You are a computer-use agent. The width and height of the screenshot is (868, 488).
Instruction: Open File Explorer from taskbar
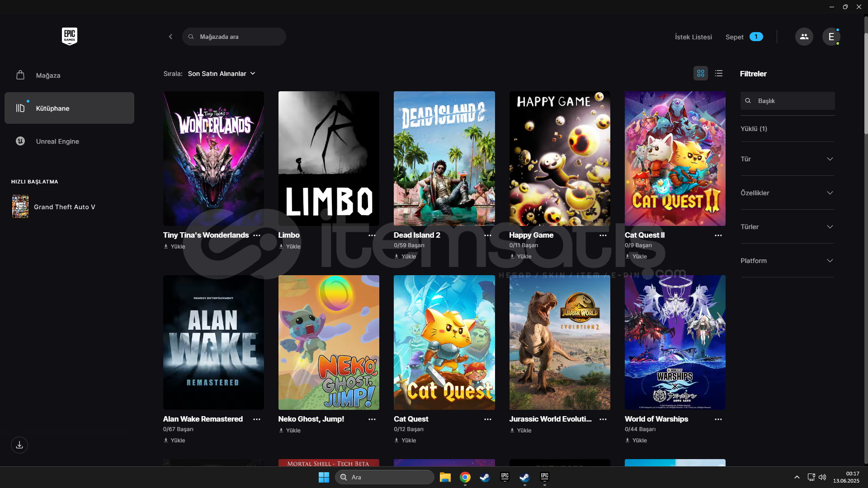(x=445, y=477)
